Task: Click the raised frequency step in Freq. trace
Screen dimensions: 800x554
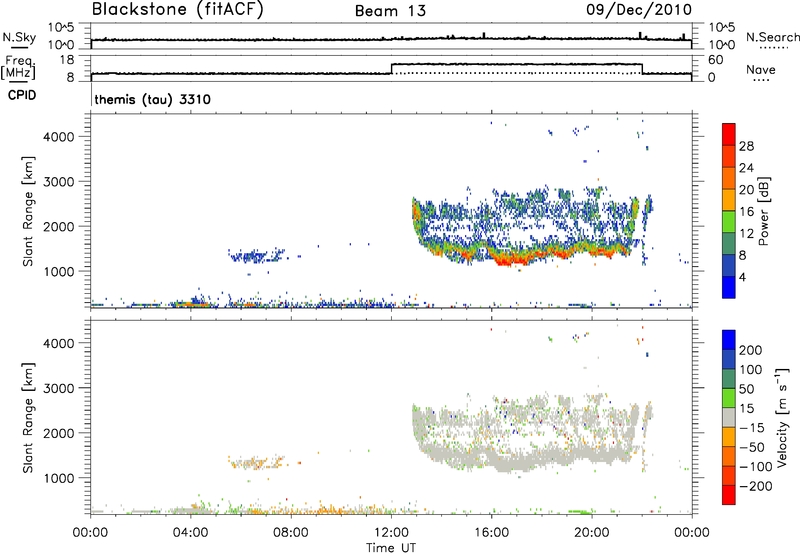Action: click(516, 64)
